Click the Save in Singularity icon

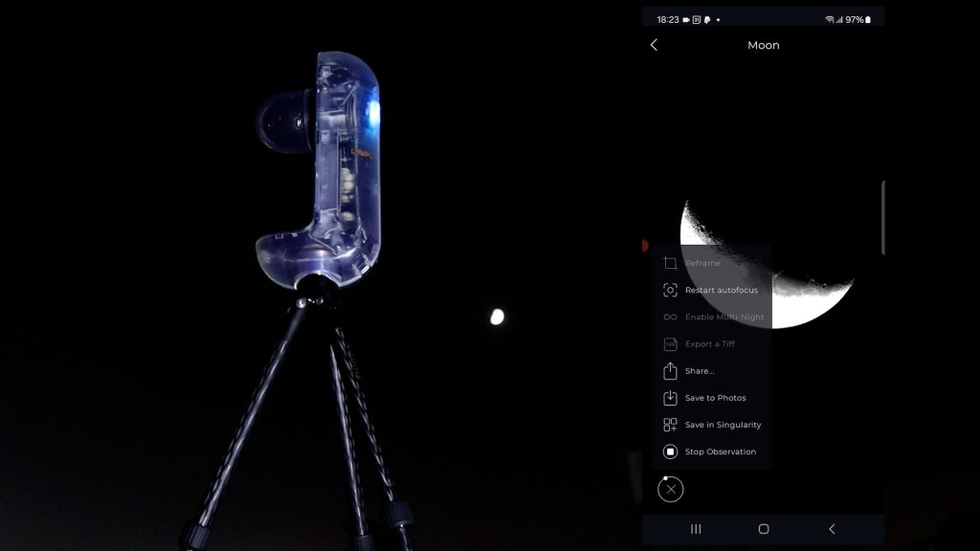(670, 425)
